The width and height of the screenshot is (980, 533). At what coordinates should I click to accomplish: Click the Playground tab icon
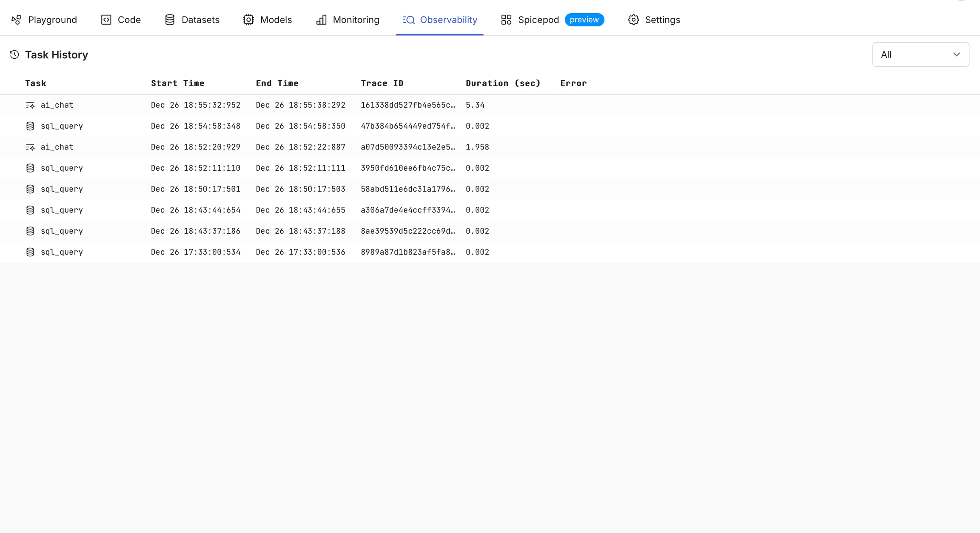click(16, 20)
